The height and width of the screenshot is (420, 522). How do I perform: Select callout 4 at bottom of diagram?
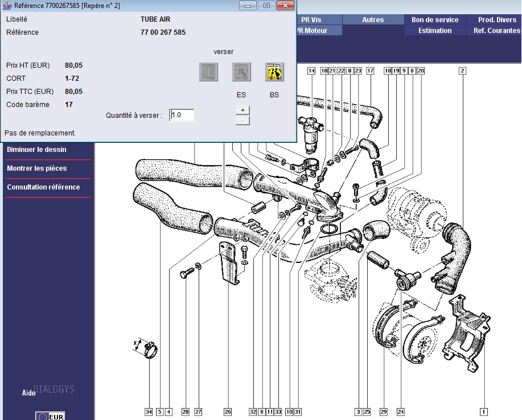click(169, 411)
